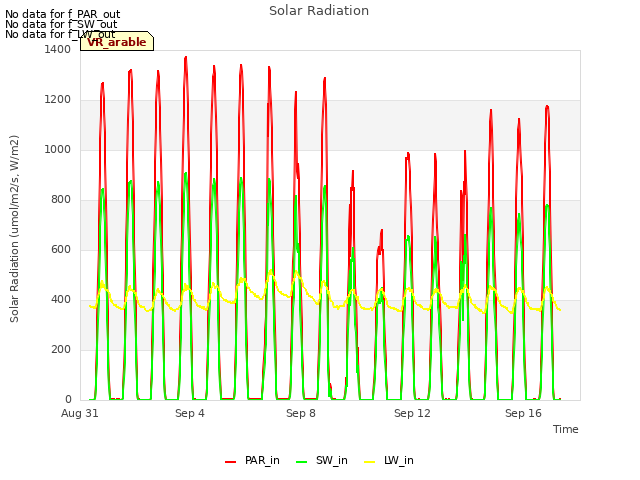
Task: Click the lowest PAR_in daily peak near Sep 11
Action: [x=382, y=230]
